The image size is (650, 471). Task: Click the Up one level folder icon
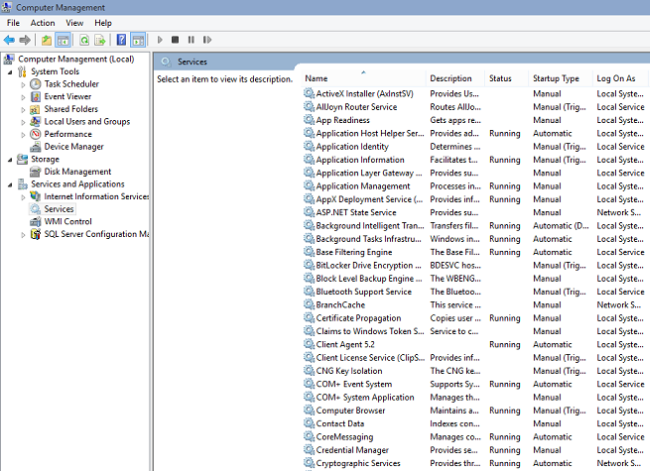[x=46, y=40]
